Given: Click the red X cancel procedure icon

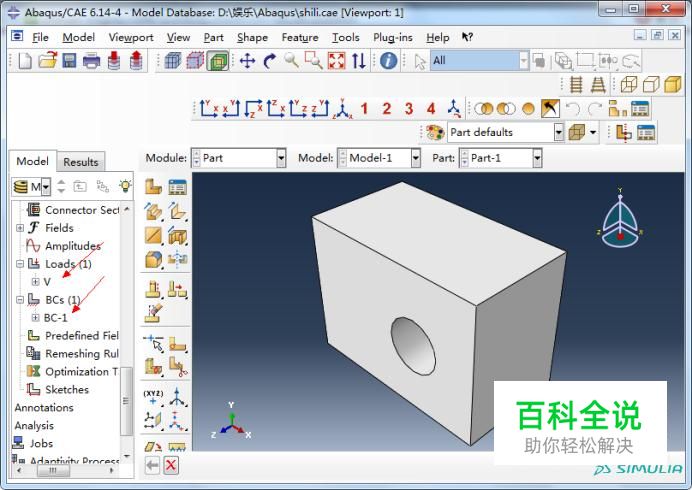Looking at the screenshot, I should (x=171, y=465).
